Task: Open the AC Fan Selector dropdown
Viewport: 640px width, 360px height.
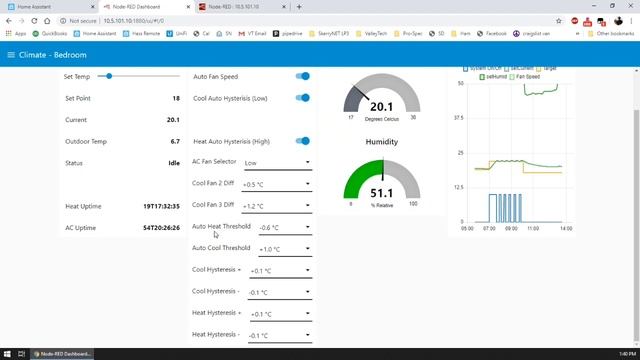Action: [x=278, y=163]
